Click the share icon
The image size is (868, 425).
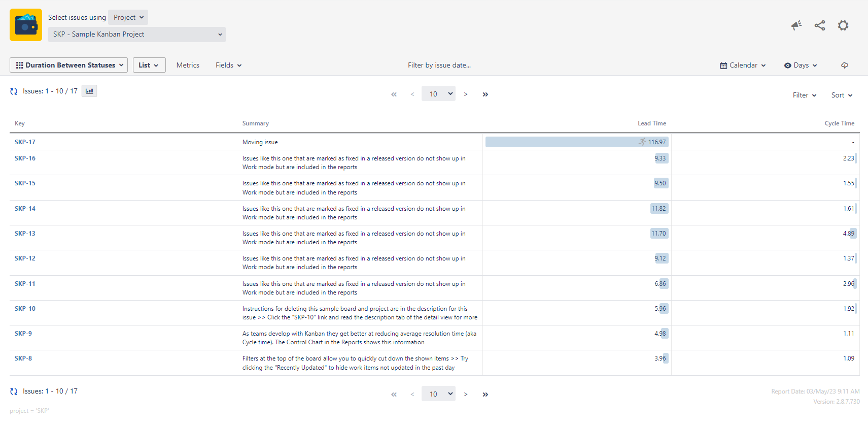(820, 25)
